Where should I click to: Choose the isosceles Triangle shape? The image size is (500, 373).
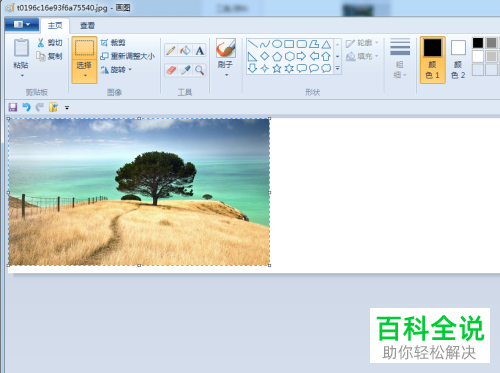tap(326, 44)
